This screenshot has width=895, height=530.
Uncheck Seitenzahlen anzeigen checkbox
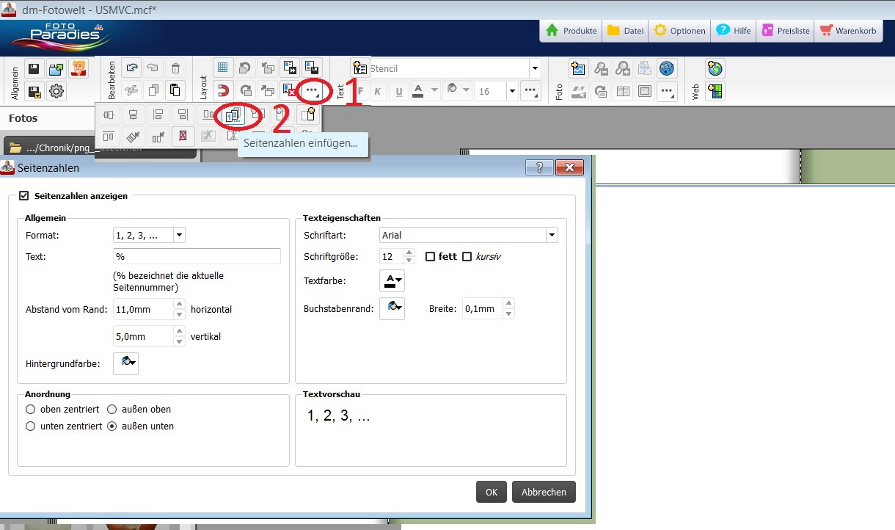25,196
